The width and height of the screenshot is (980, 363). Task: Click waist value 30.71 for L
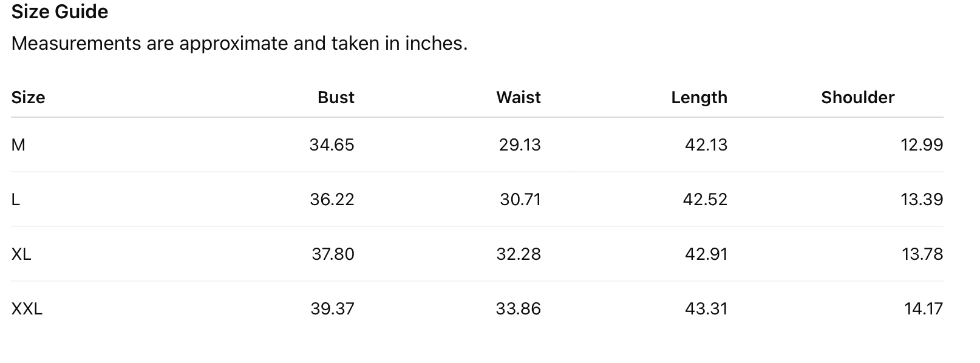point(520,200)
